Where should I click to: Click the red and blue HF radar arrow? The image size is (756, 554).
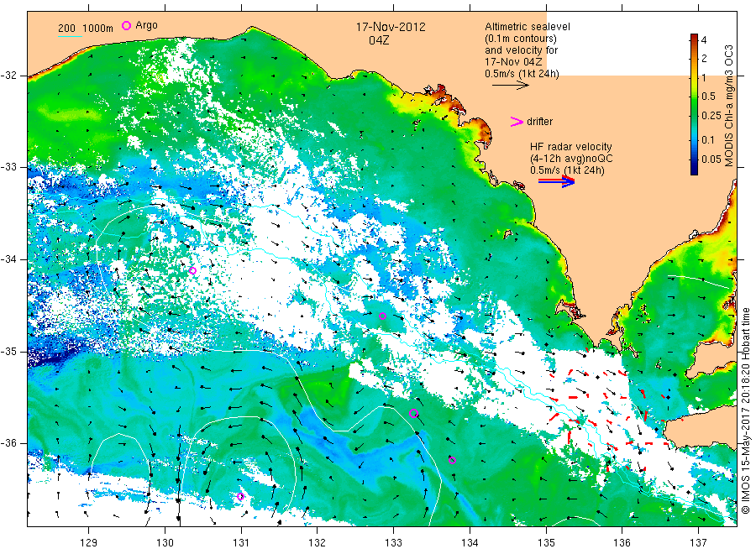(556, 181)
